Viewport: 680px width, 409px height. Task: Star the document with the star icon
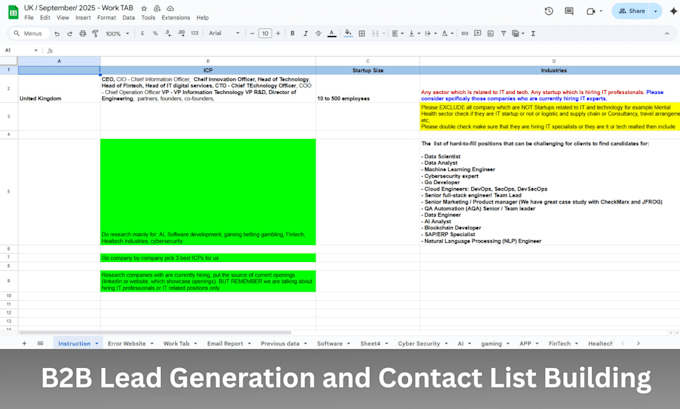tap(144, 8)
